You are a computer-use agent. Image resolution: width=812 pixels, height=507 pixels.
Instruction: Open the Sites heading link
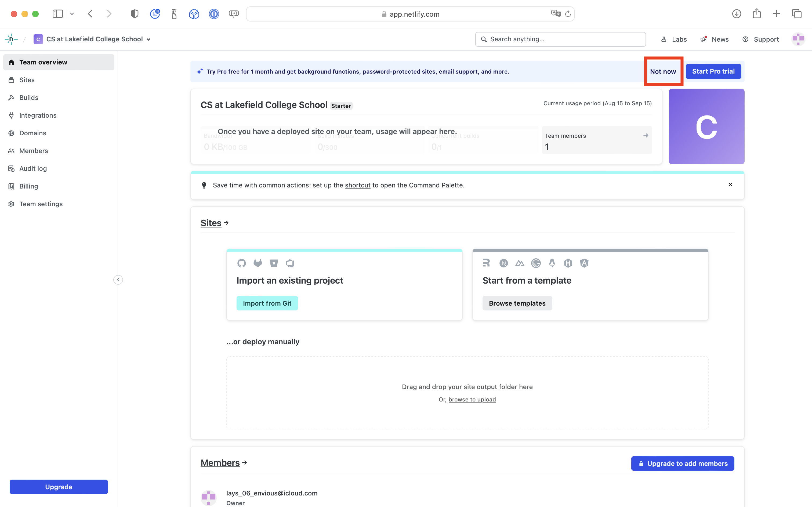point(211,223)
